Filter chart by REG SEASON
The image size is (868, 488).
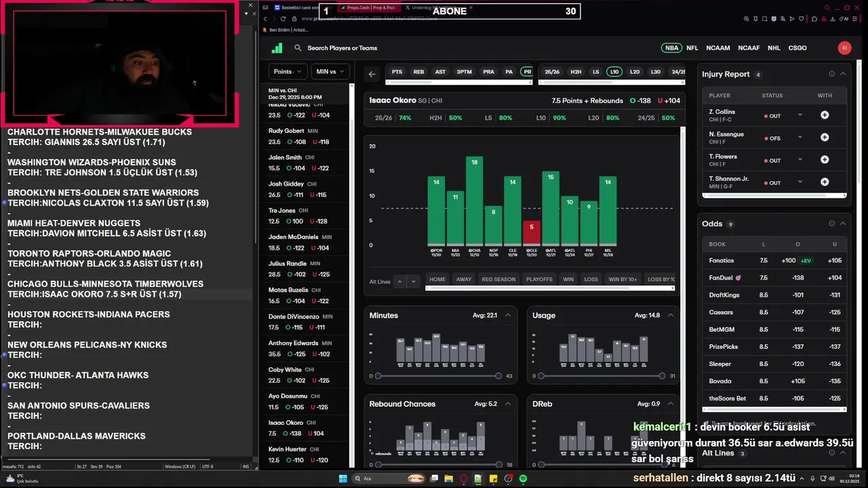498,279
